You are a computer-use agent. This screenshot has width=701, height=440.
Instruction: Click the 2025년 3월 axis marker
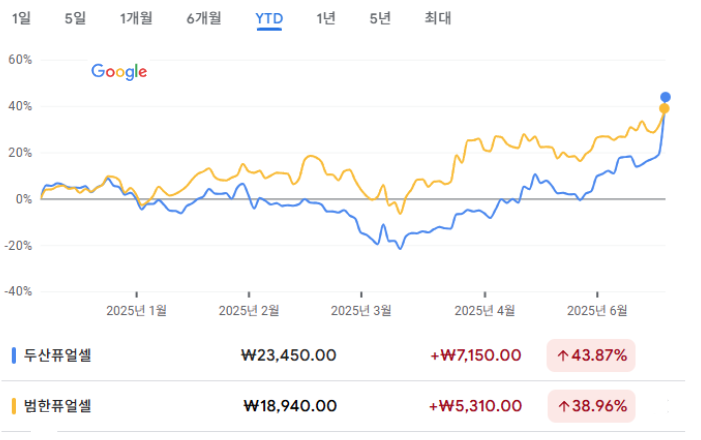(361, 310)
